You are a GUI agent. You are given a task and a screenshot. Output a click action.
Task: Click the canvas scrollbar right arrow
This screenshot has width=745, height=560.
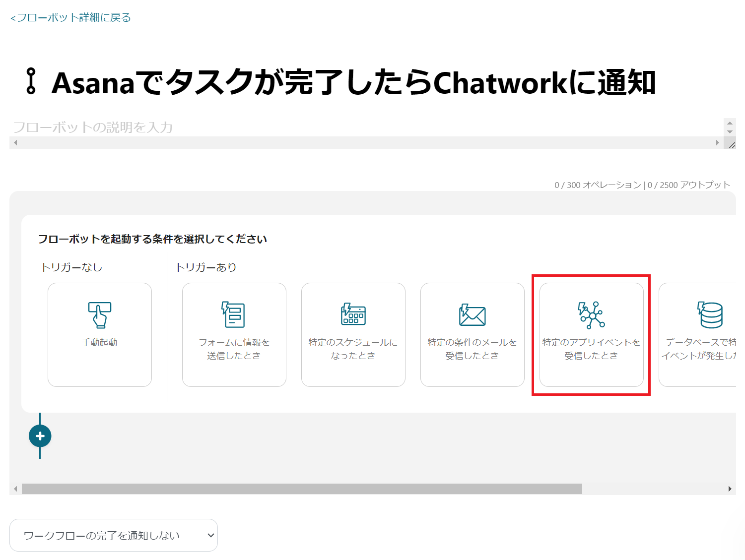730,489
